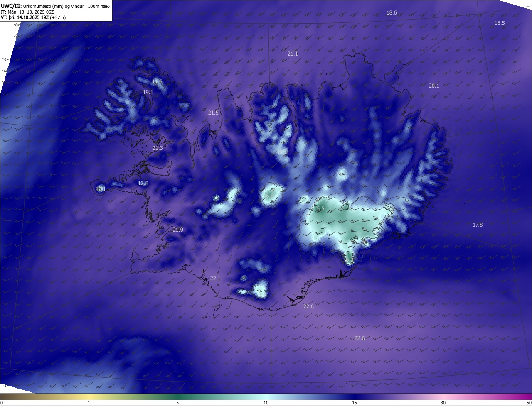Click the 18.6 value on the map
This screenshot has width=532, height=406.
tap(392, 13)
